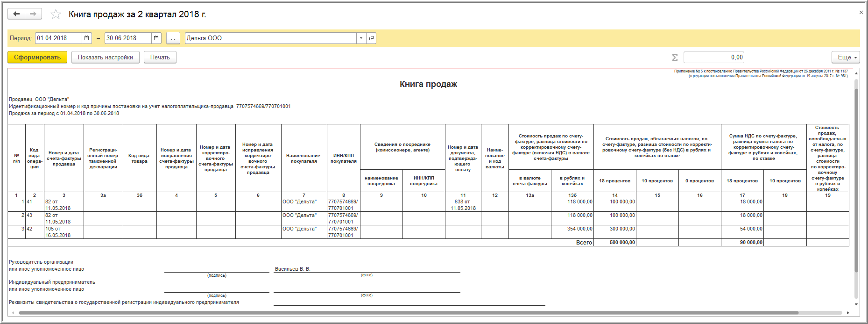
Task: Click the start date field 01.04.2018
Action: point(59,38)
